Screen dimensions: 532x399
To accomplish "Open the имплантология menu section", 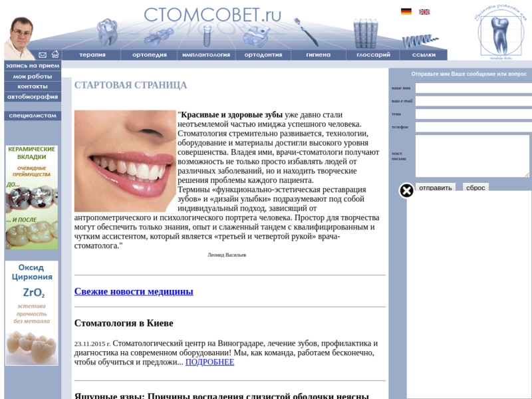I will pyautogui.click(x=206, y=55).
